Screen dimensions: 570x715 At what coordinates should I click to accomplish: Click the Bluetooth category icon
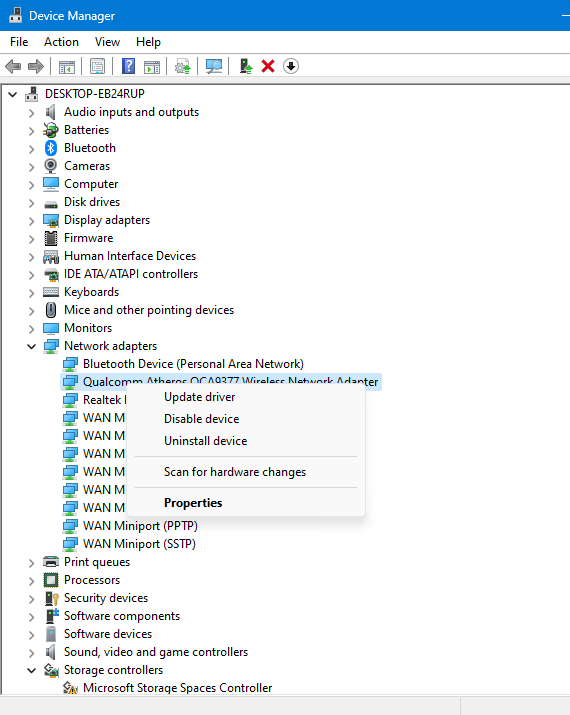51,148
